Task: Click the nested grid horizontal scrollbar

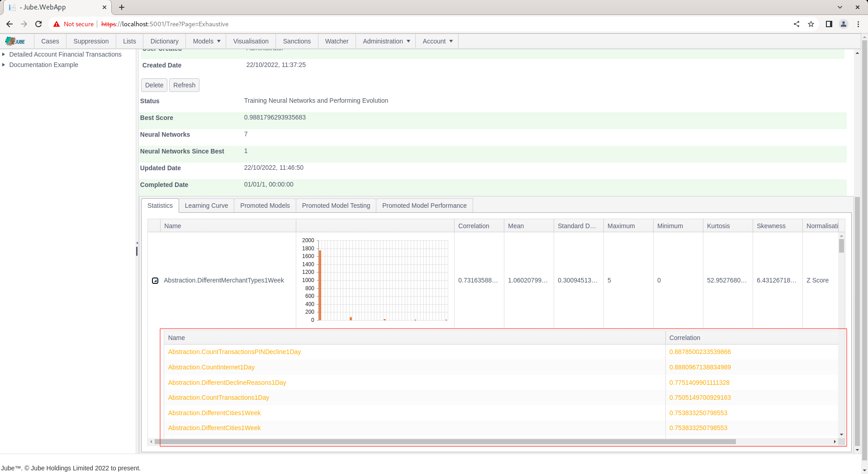Action: (445, 441)
